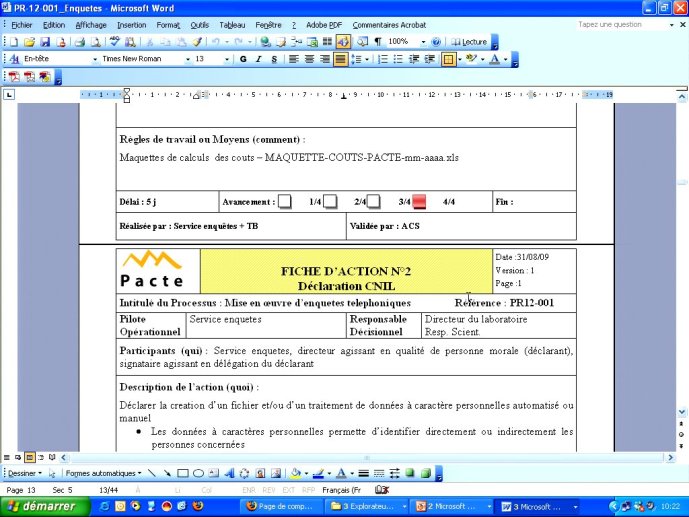Select the rectangle shape tool
Image resolution: width=689 pixels, height=517 pixels.
183,473
